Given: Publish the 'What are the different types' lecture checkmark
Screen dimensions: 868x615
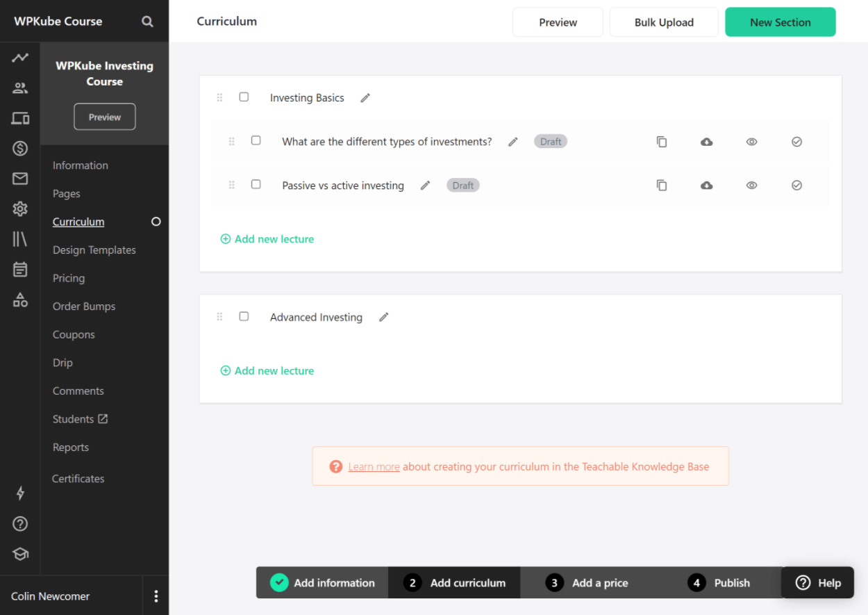Looking at the screenshot, I should [x=796, y=142].
